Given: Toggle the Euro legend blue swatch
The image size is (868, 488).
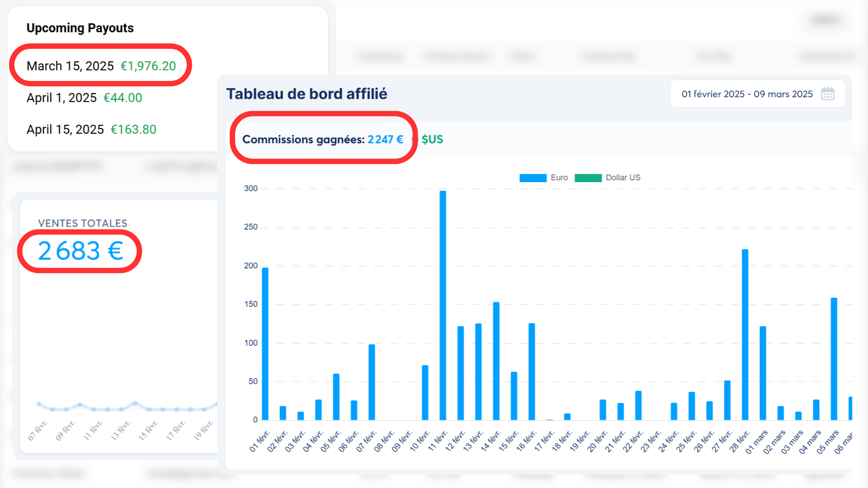Looking at the screenshot, I should [533, 178].
